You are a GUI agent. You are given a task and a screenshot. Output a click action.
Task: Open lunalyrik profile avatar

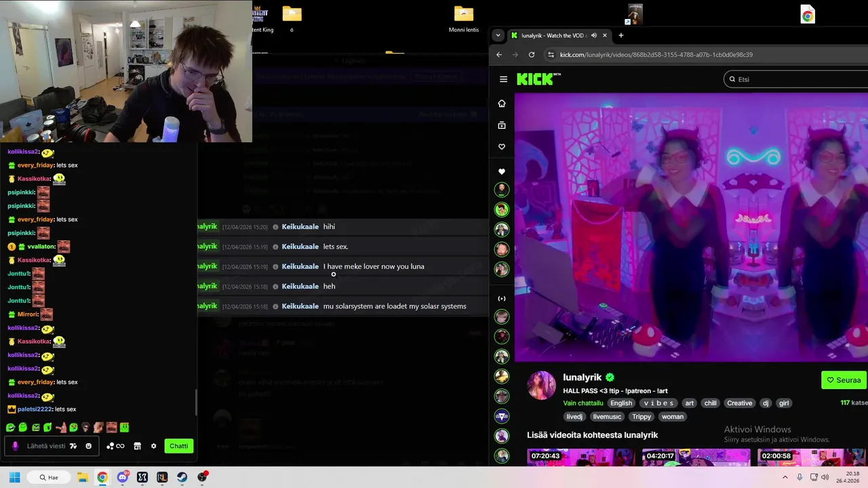pos(541,385)
